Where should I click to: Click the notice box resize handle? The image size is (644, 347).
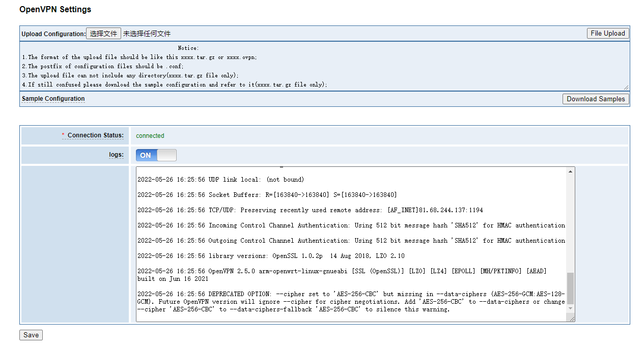click(x=626, y=88)
